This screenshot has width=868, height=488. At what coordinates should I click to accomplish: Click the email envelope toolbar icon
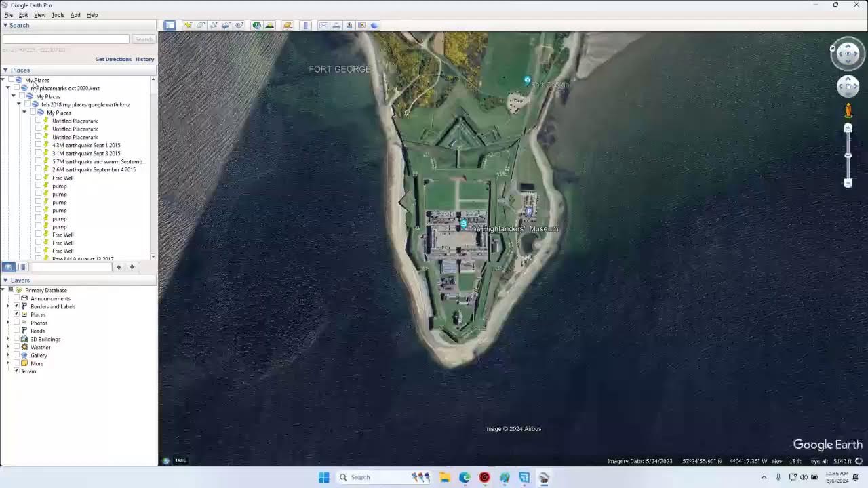coord(323,26)
